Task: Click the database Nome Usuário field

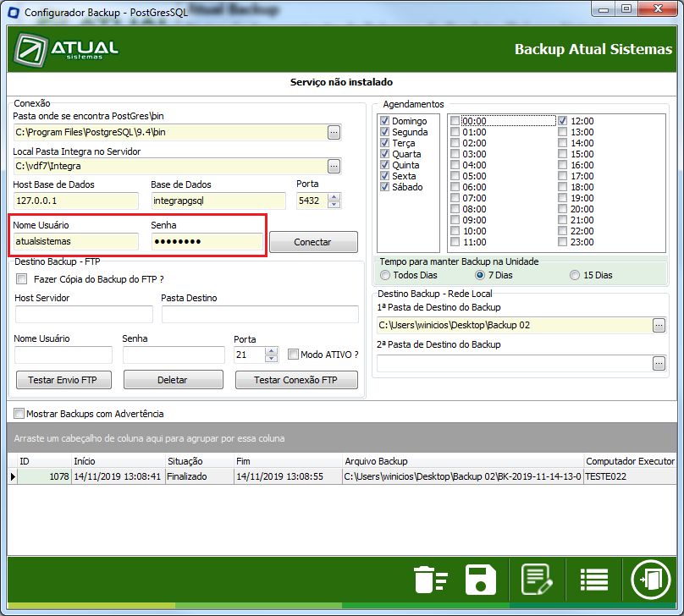Action: [x=76, y=241]
